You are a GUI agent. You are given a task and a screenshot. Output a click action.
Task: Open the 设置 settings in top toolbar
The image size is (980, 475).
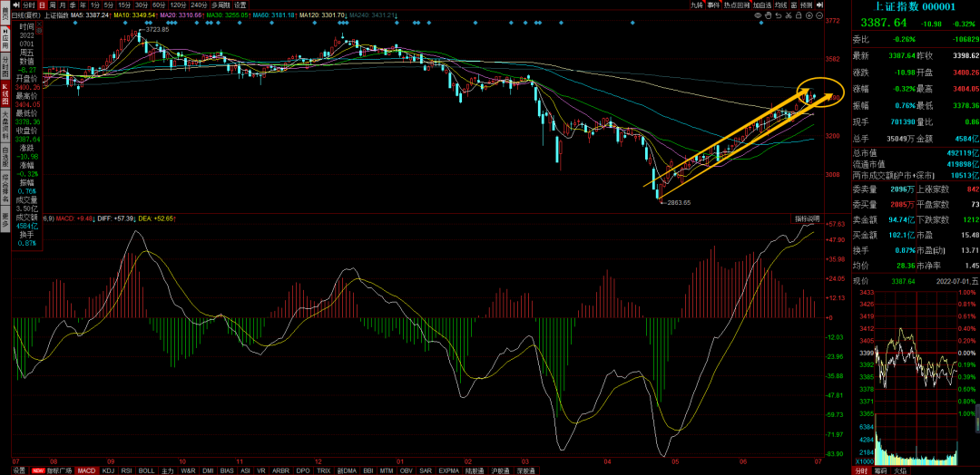(240, 5)
